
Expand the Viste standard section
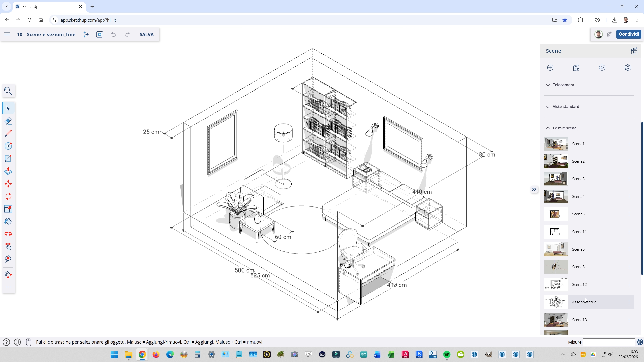pos(566,107)
